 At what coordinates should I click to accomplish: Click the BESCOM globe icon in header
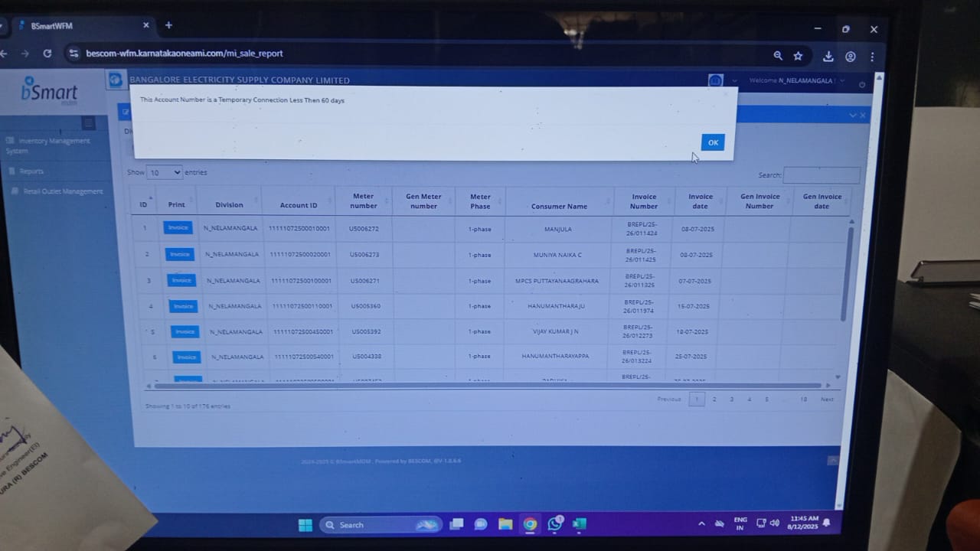pos(115,80)
